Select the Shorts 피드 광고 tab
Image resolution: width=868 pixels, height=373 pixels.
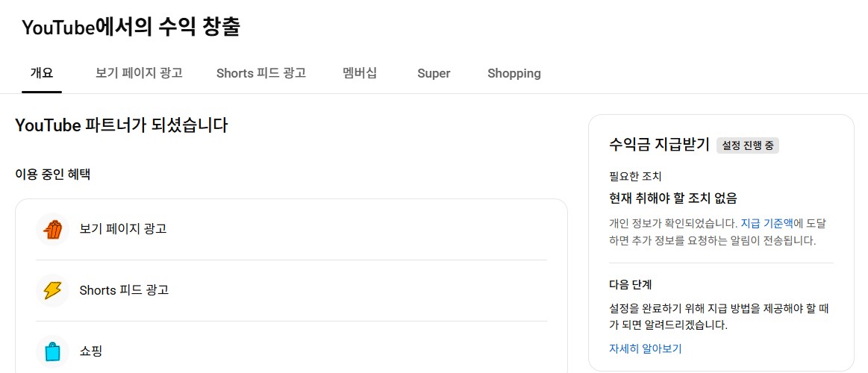tap(261, 73)
